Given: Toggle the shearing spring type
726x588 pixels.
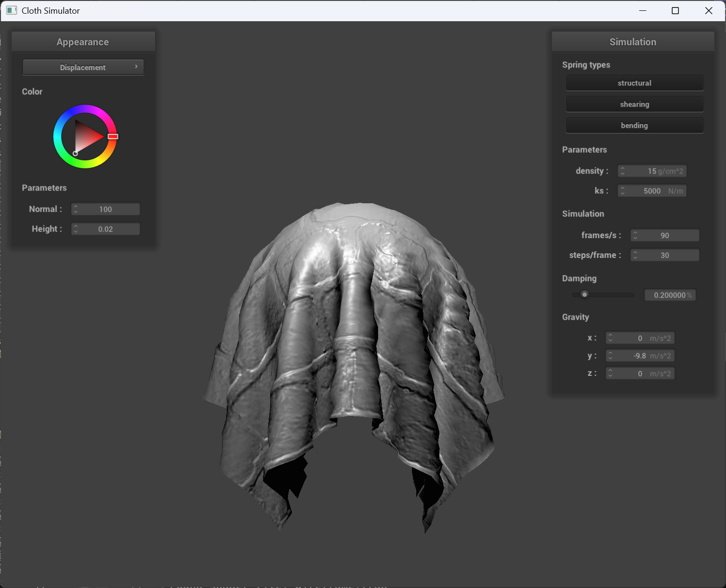Looking at the screenshot, I should (x=635, y=104).
